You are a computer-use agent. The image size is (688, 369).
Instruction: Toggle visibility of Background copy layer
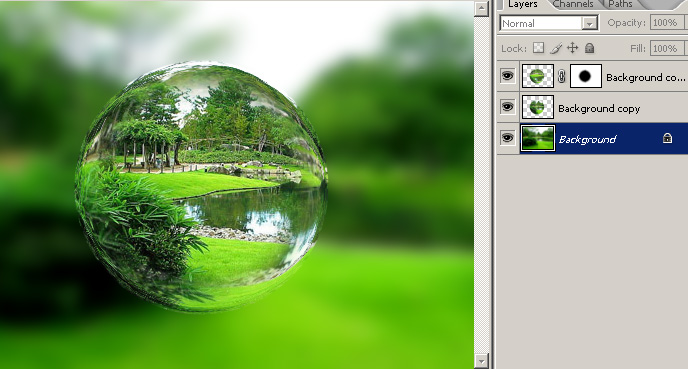tap(508, 107)
